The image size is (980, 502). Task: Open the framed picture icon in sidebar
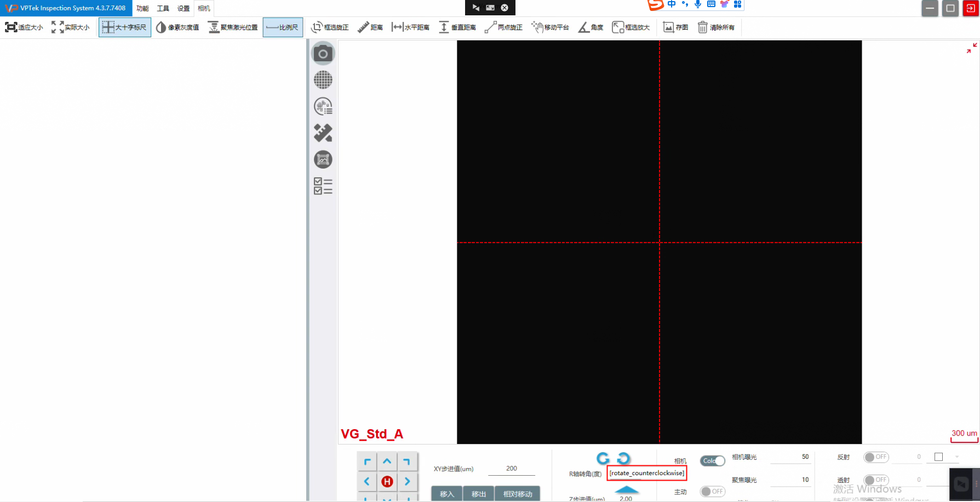pos(323,159)
